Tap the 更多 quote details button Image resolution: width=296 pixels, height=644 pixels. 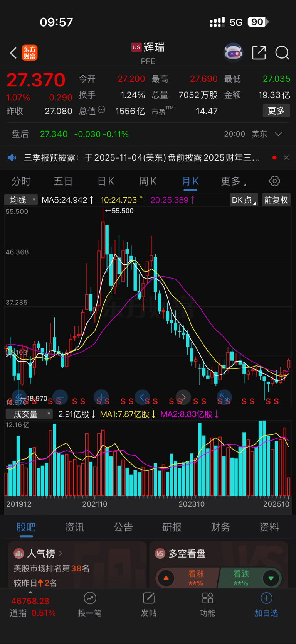pyautogui.click(x=276, y=111)
